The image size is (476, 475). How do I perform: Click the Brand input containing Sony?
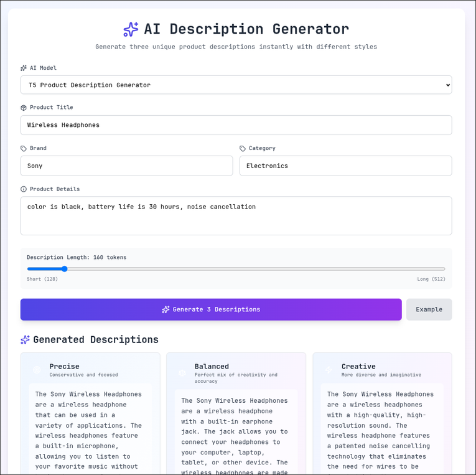pyautogui.click(x=126, y=166)
